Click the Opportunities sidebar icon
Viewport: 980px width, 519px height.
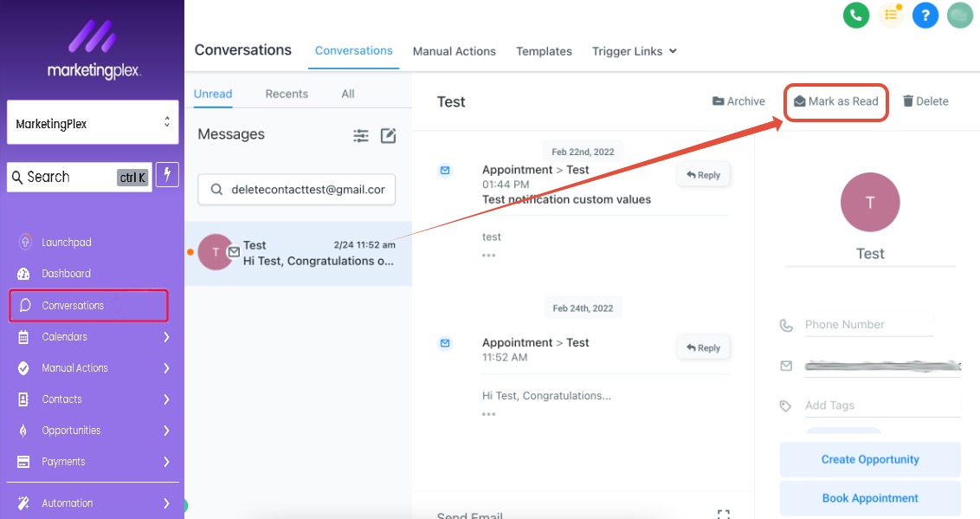(x=23, y=431)
